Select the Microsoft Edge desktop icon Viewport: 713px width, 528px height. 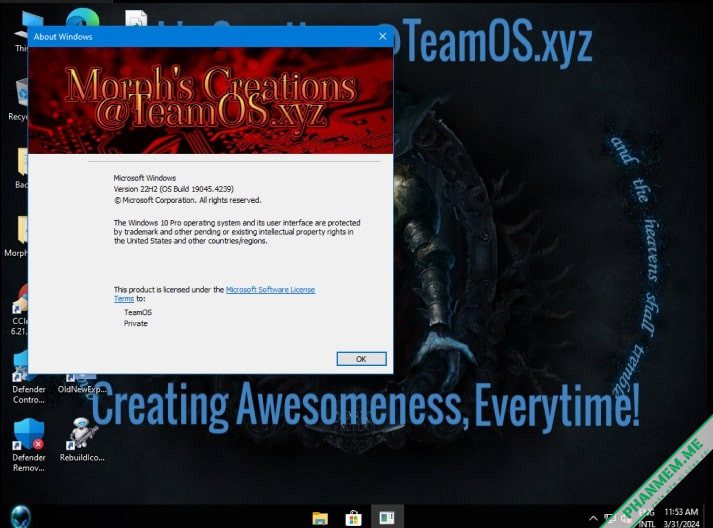click(82, 18)
